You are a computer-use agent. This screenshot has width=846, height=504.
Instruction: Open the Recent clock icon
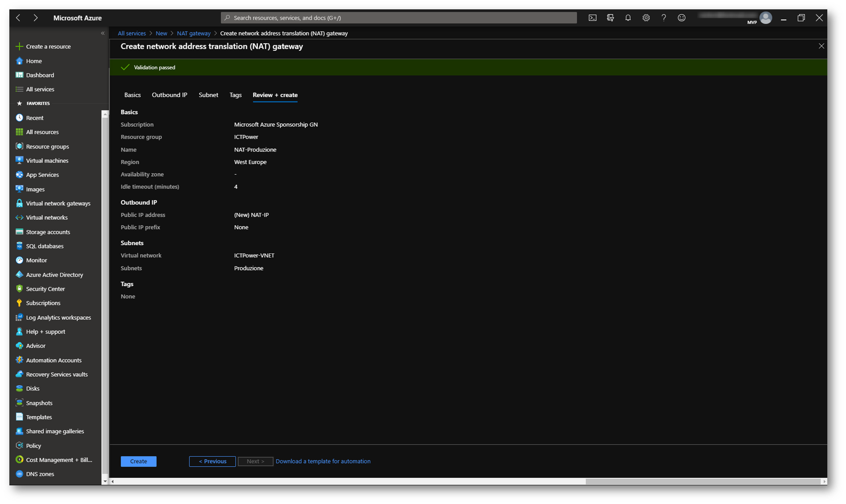[x=19, y=118]
